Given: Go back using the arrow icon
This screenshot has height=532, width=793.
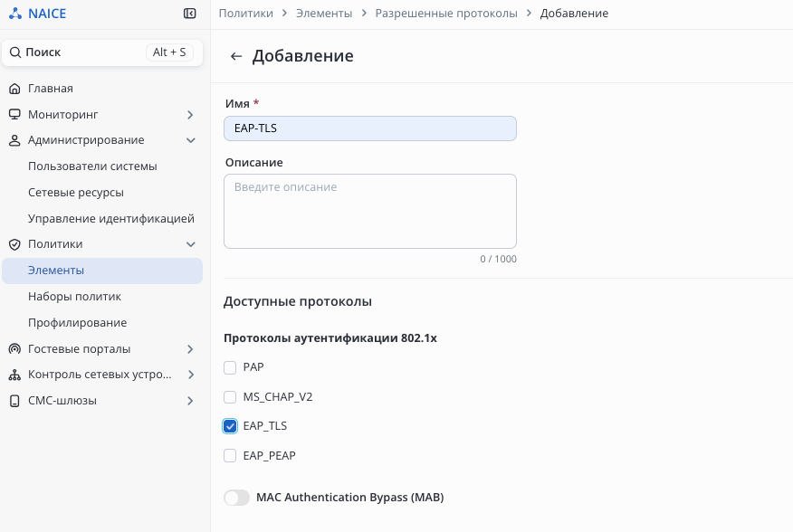Looking at the screenshot, I should point(236,56).
